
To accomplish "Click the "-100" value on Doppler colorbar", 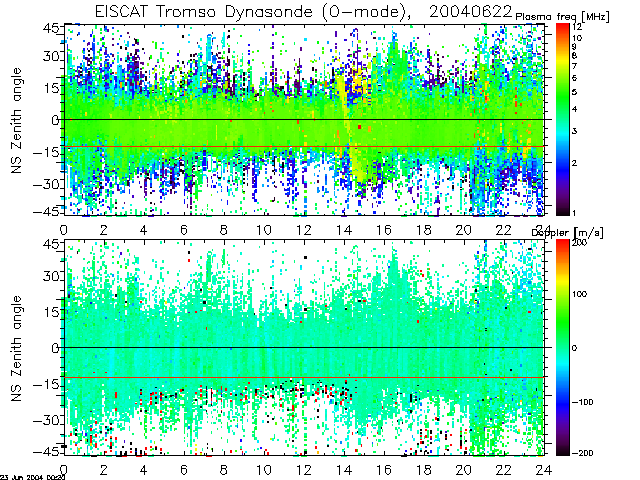I will coord(581,402).
